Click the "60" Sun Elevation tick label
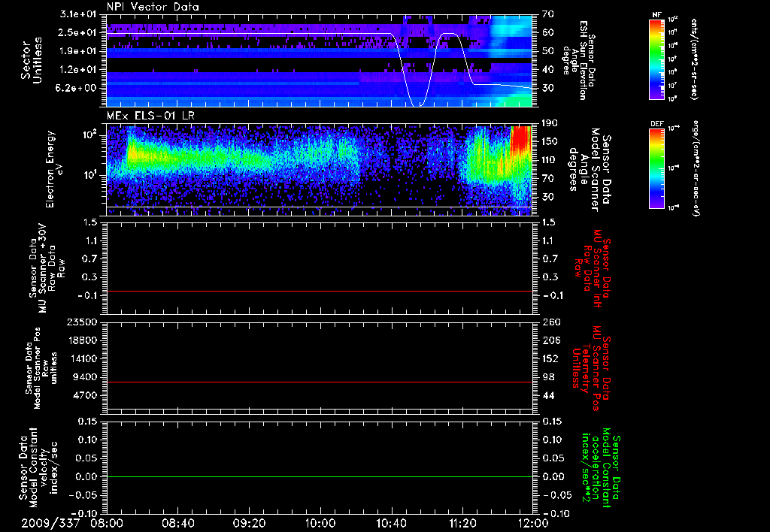 pyautogui.click(x=547, y=32)
